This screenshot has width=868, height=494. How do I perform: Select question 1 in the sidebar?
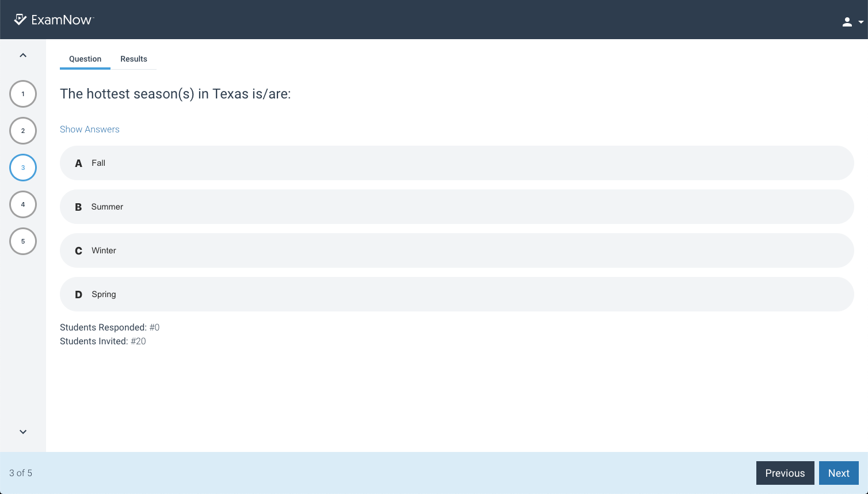click(22, 93)
